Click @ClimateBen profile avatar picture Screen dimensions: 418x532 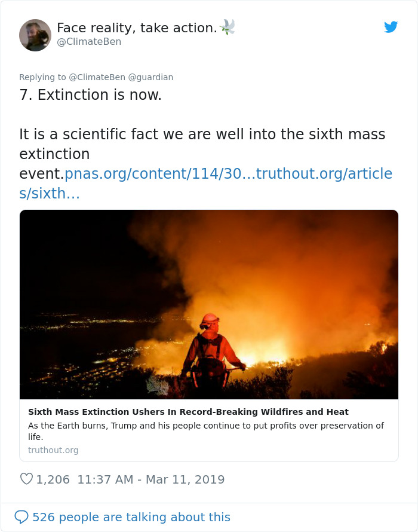[35, 35]
